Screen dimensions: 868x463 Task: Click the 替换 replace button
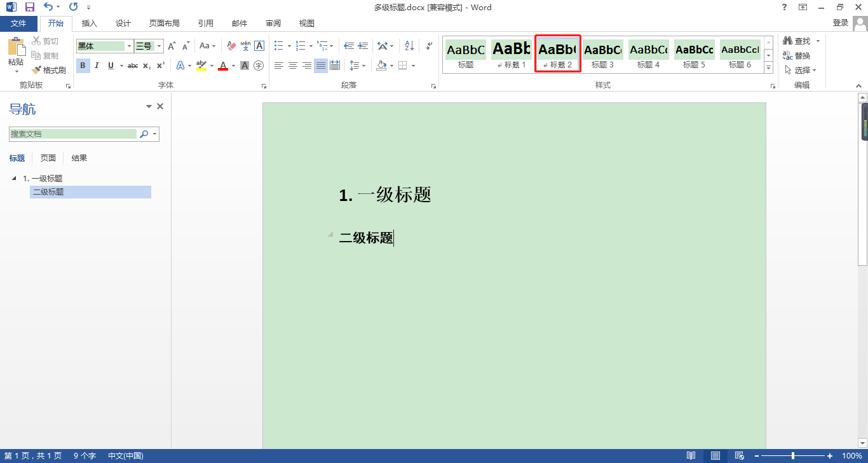tap(797, 55)
